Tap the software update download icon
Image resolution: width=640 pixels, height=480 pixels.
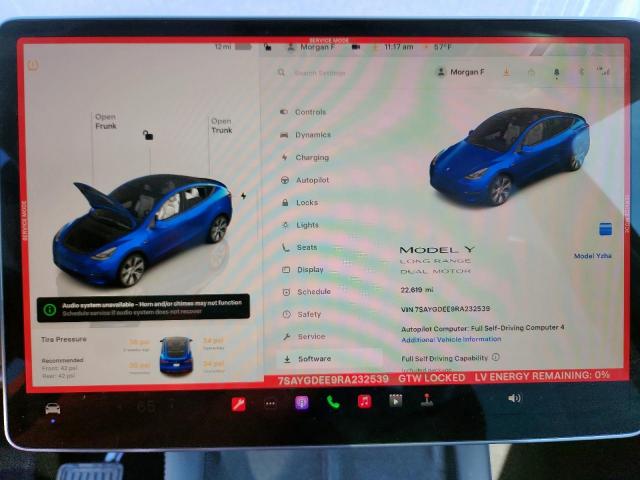[507, 72]
